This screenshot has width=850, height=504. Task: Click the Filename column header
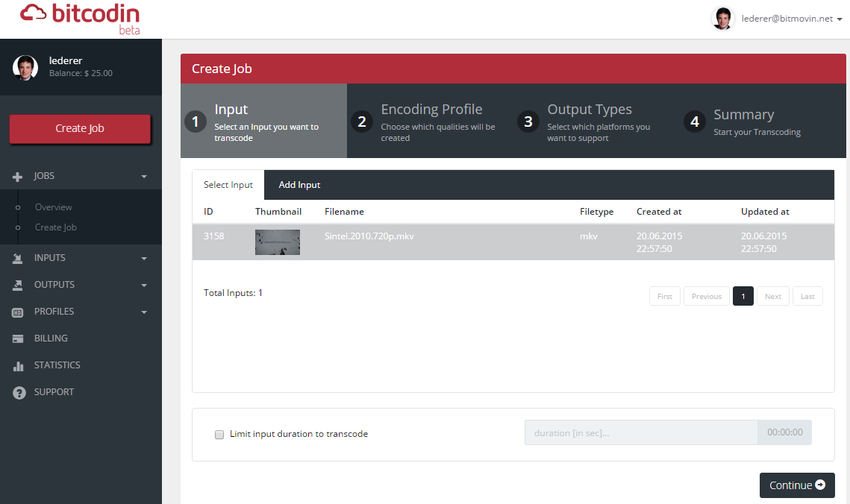pos(344,212)
